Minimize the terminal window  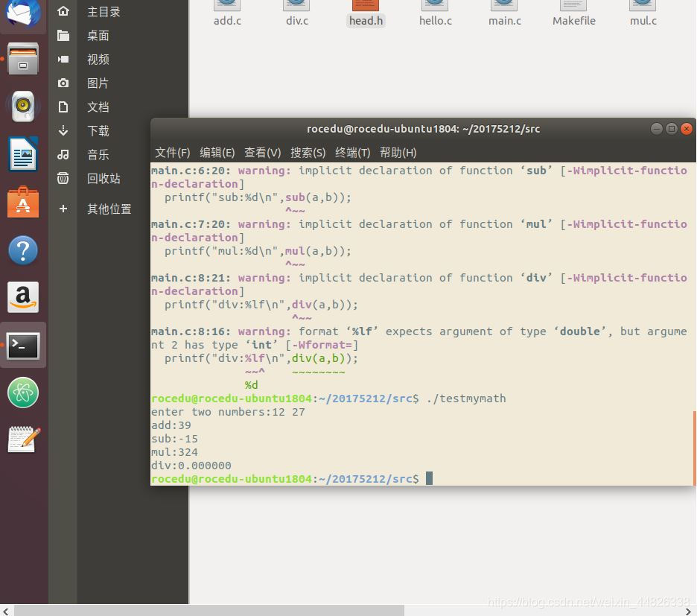point(657,129)
